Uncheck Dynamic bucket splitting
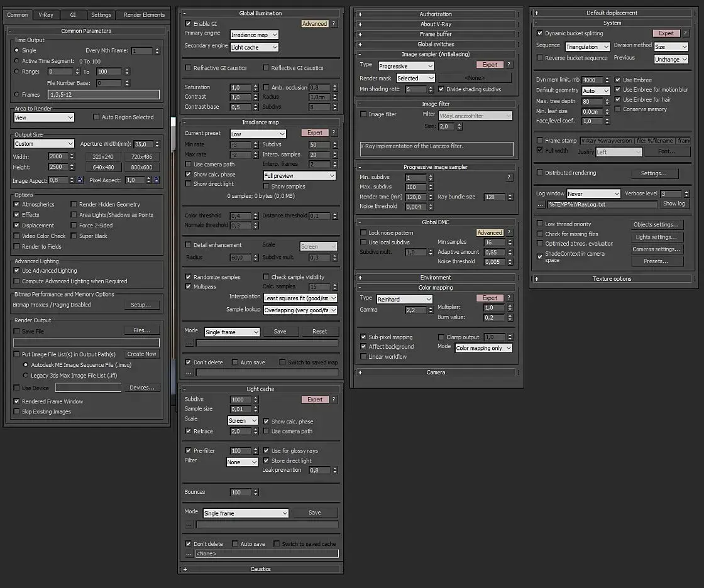This screenshot has width=704, height=588. pos(540,33)
